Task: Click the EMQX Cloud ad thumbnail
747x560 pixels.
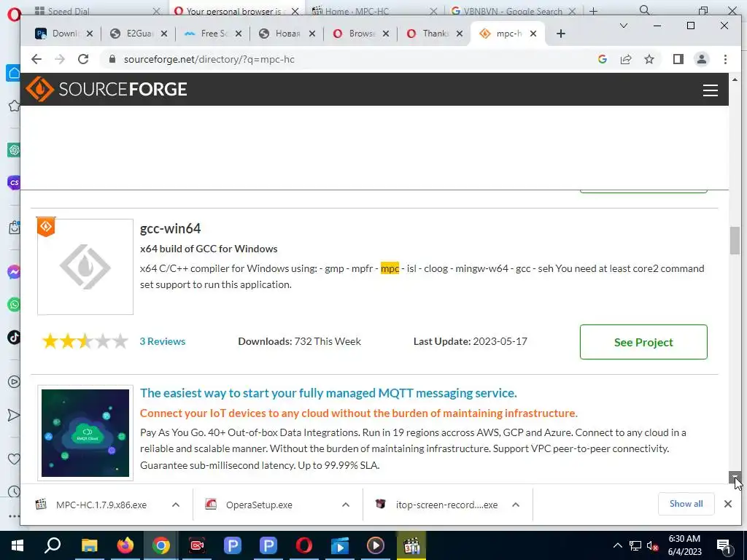Action: coord(85,433)
